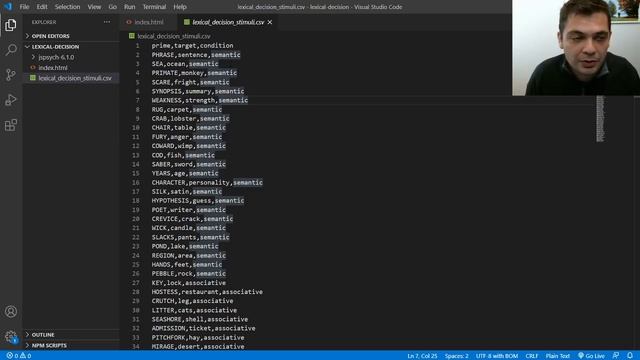Screen dimensions: 640x360
Task: Click the breadcrumb lexical_decision_stimuli.csv
Action: coord(174,36)
